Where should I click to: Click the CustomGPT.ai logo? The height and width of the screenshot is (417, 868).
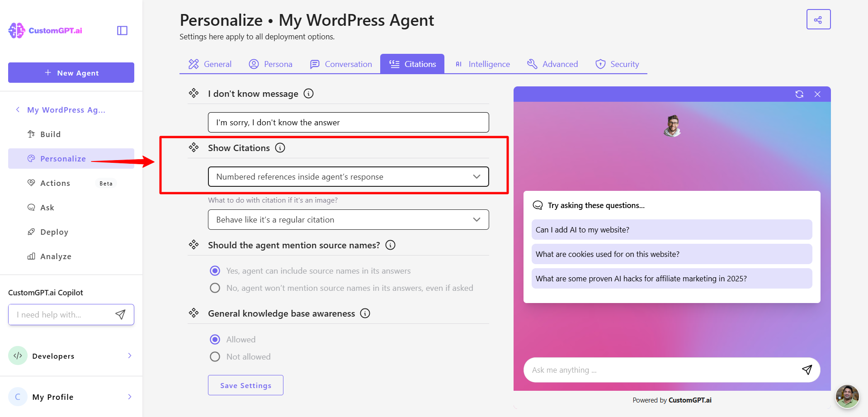coord(45,30)
